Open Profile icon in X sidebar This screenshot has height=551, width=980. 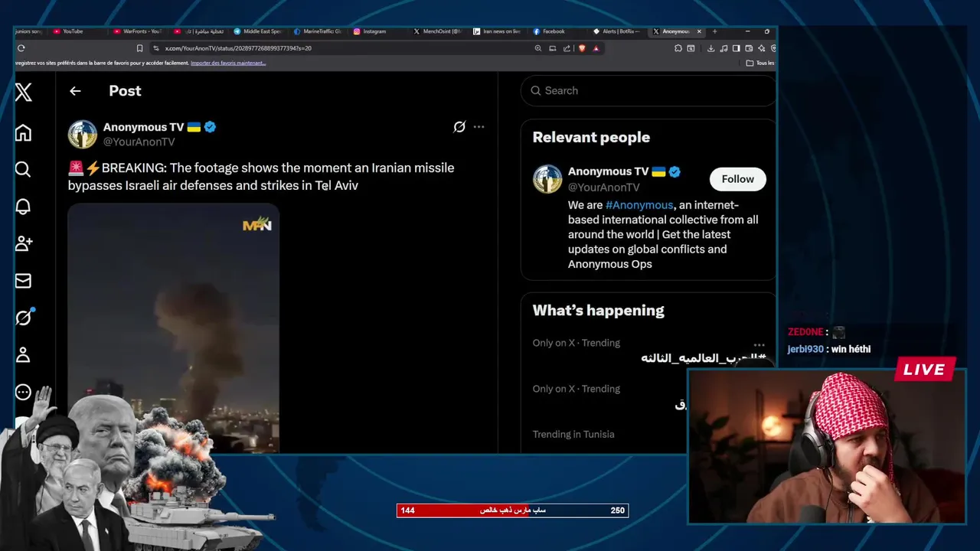[x=23, y=355]
